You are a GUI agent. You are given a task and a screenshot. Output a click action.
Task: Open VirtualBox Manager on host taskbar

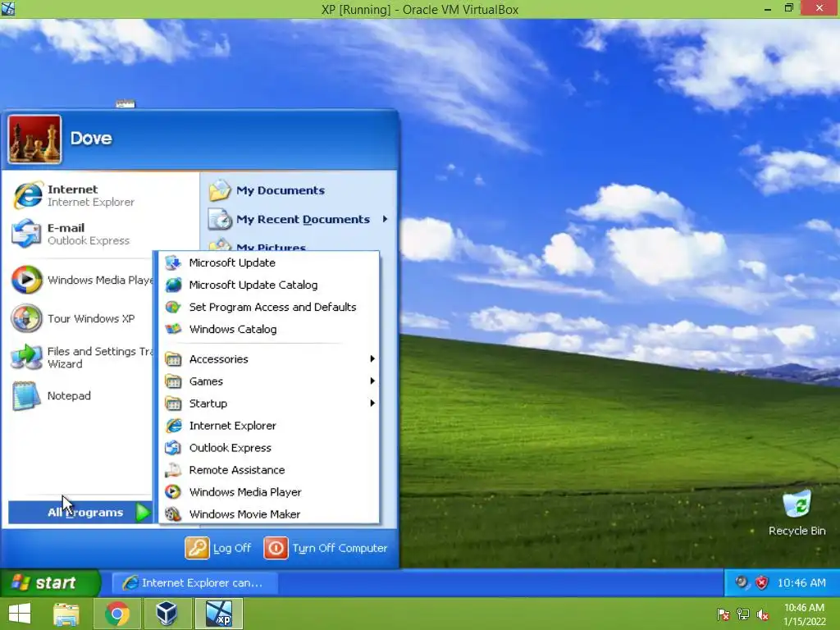[x=167, y=614]
